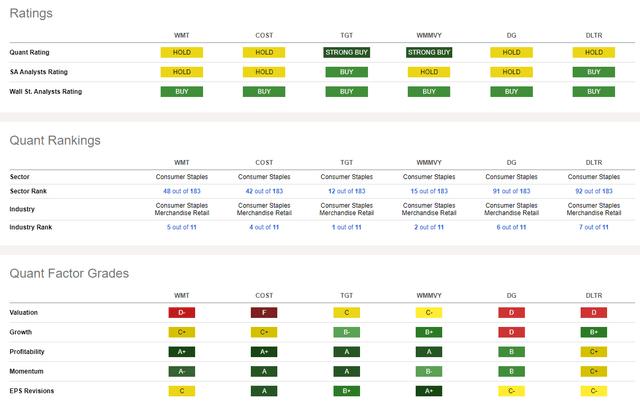The image size is (640, 408).
Task: Click WMT's C EPS Revisions grade
Action: point(182,391)
